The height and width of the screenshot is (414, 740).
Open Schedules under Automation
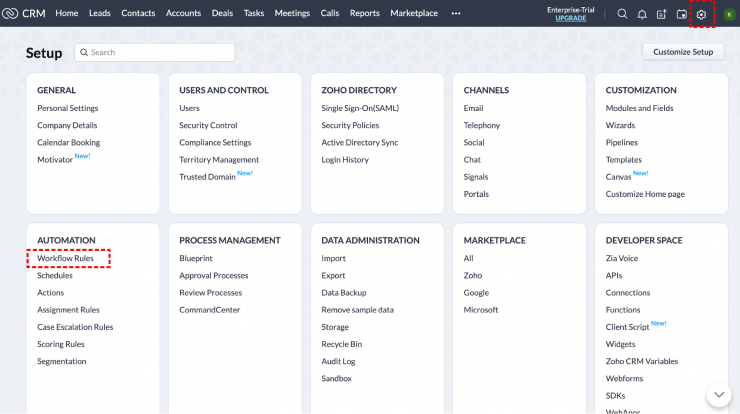pos(55,275)
